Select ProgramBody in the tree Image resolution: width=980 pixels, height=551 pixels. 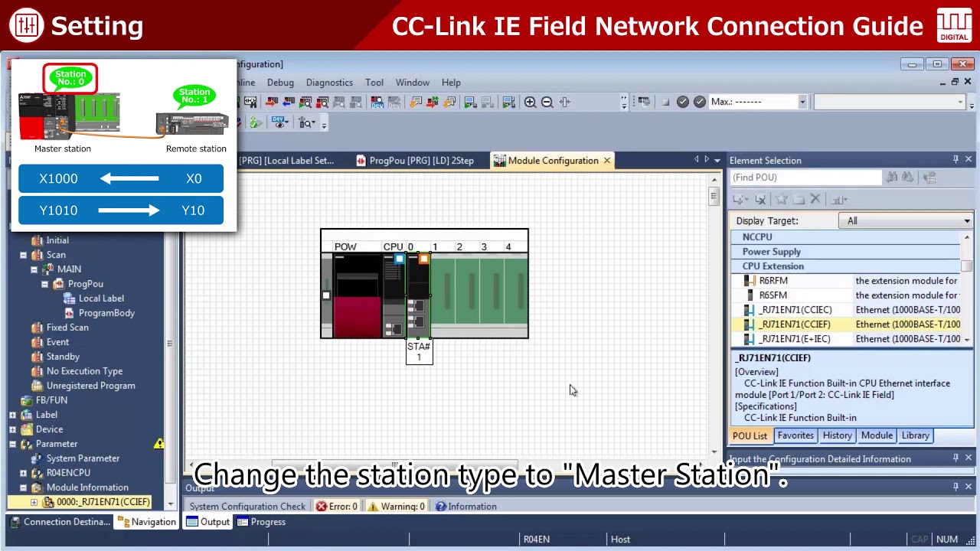coord(106,313)
